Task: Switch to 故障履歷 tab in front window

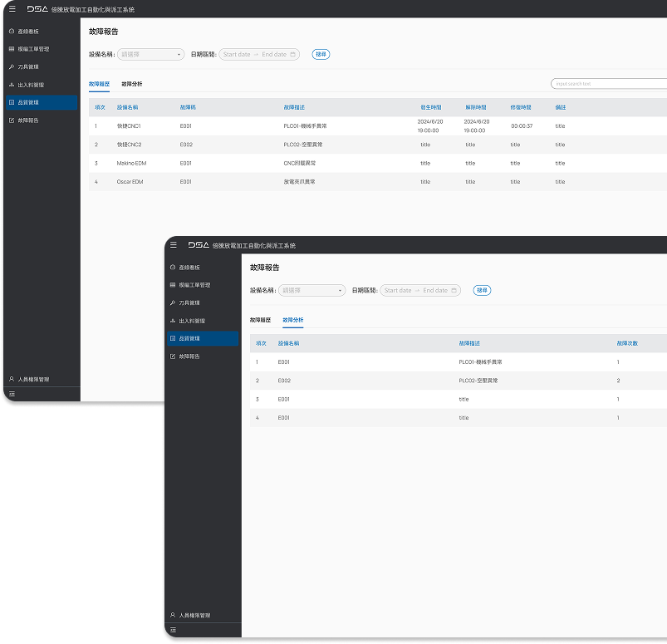Action: tap(260, 320)
